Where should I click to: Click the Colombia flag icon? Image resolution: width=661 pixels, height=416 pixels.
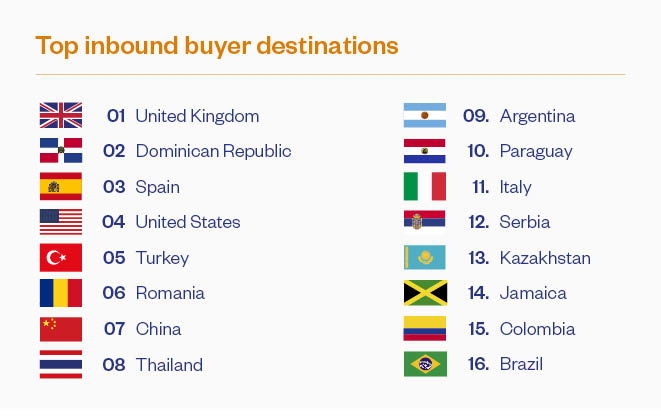425,328
